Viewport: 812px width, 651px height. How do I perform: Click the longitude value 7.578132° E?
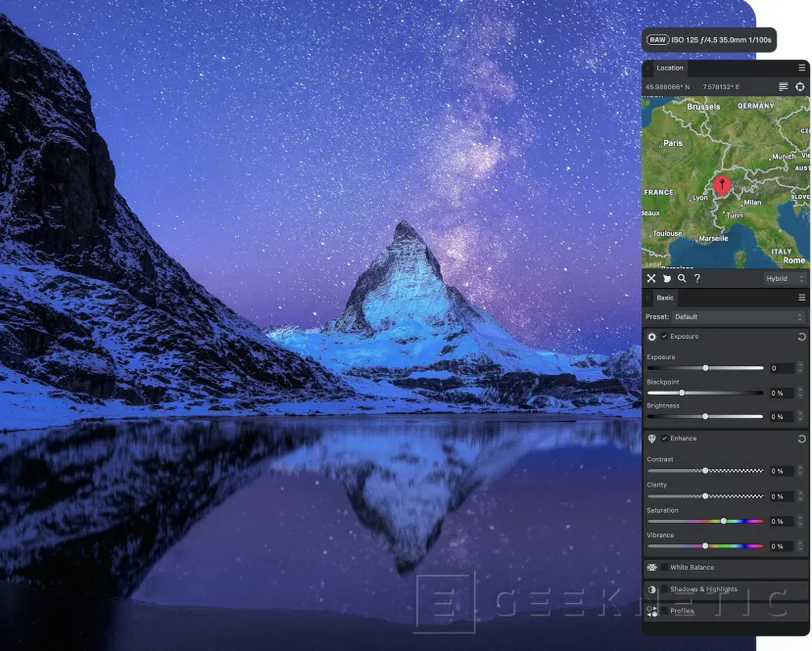coord(721,87)
